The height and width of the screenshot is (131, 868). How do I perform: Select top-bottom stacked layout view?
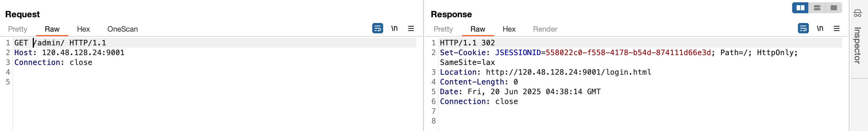817,8
